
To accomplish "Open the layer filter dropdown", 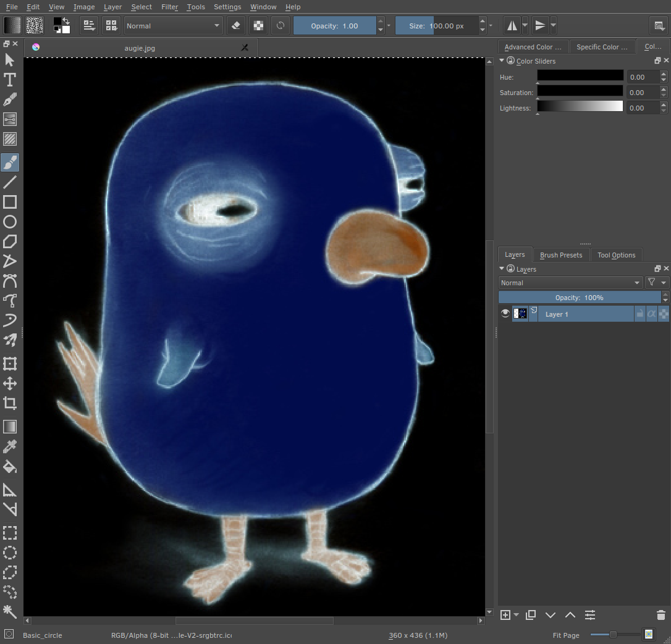I will tap(657, 282).
